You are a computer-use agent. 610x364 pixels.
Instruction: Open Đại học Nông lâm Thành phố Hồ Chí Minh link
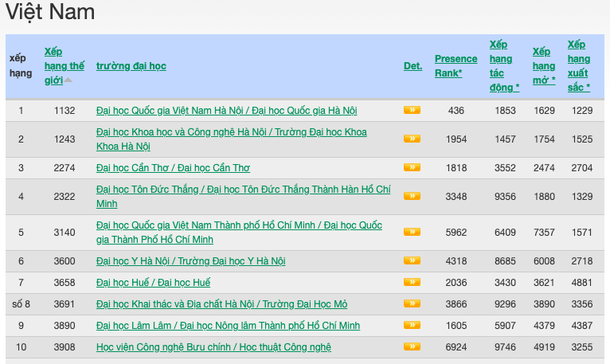[x=228, y=326]
